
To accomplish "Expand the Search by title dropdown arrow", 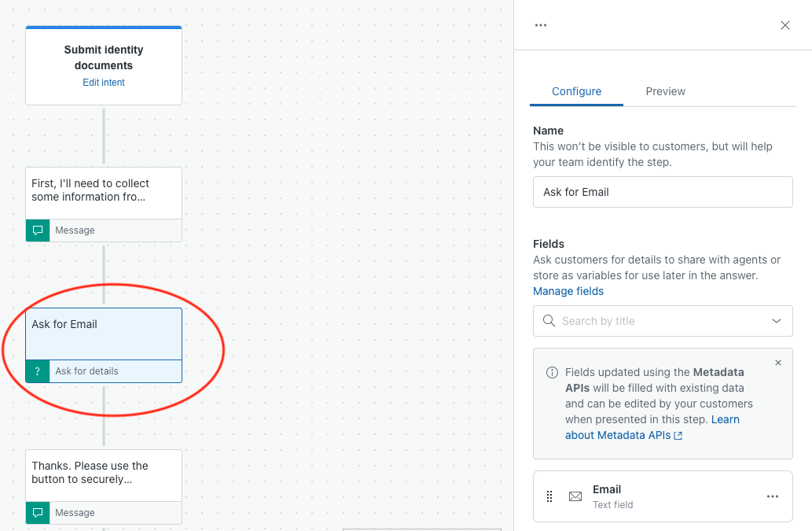I will pos(777,321).
